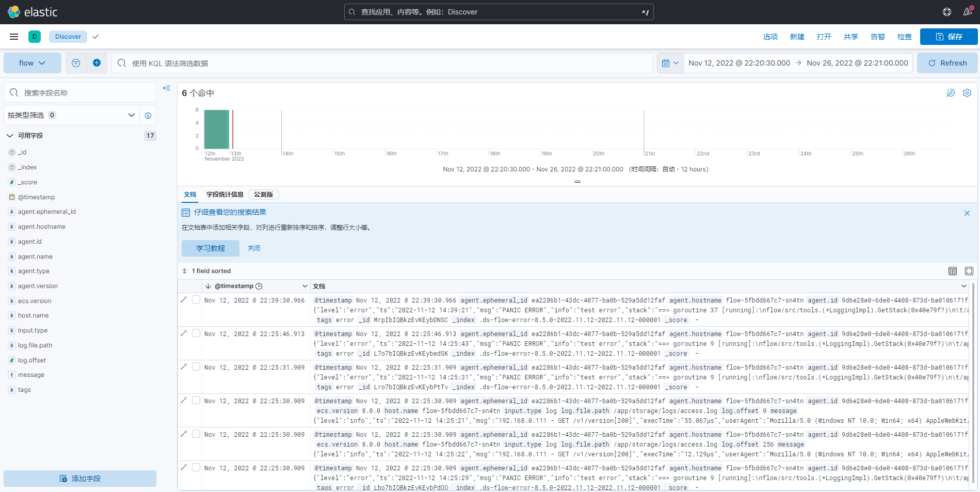The width and height of the screenshot is (980, 492).
Task: Open chart options gear icon
Action: tap(967, 93)
